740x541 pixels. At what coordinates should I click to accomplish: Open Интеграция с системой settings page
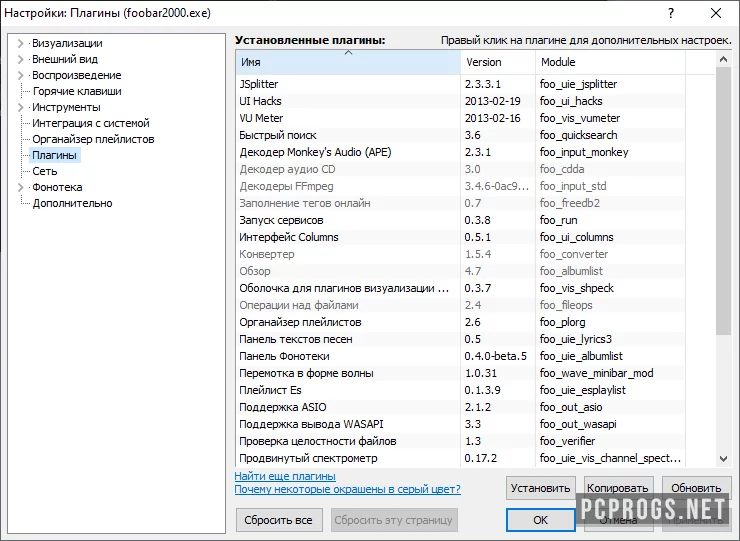pos(91,123)
